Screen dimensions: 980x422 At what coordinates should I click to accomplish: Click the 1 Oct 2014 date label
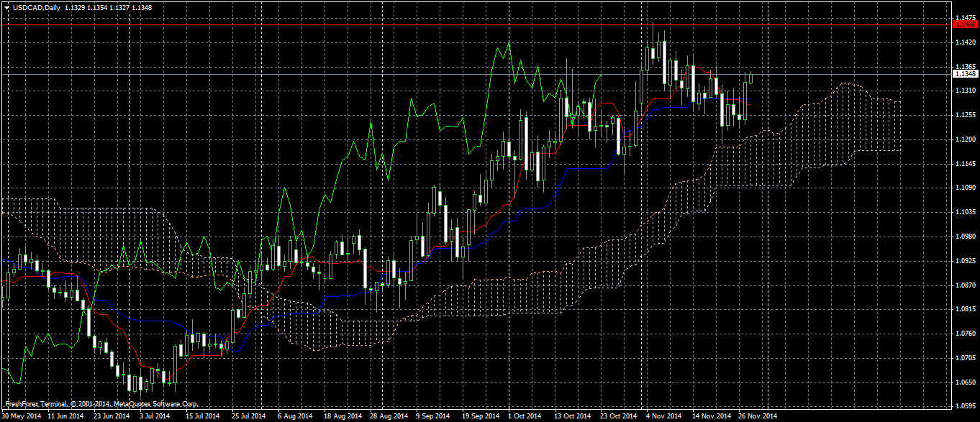[x=525, y=416]
